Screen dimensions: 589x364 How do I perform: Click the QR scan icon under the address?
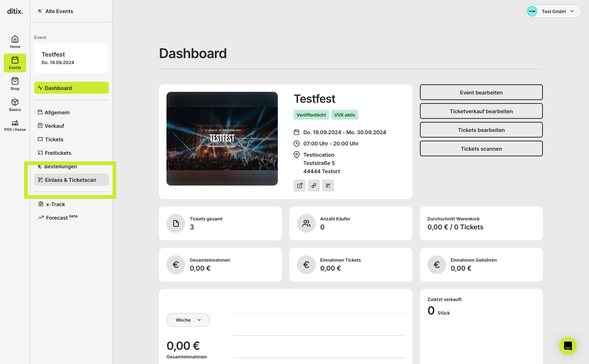tap(328, 186)
